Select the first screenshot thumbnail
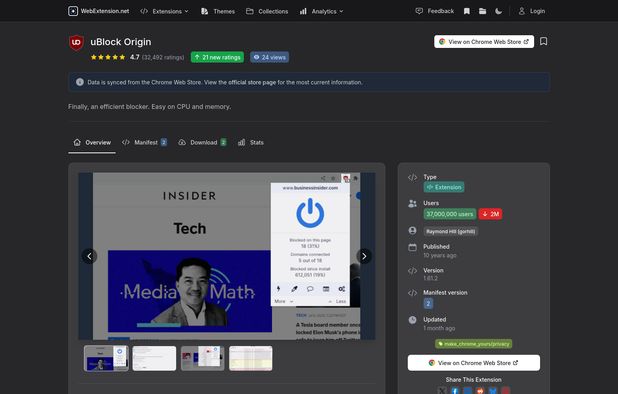 coord(106,358)
